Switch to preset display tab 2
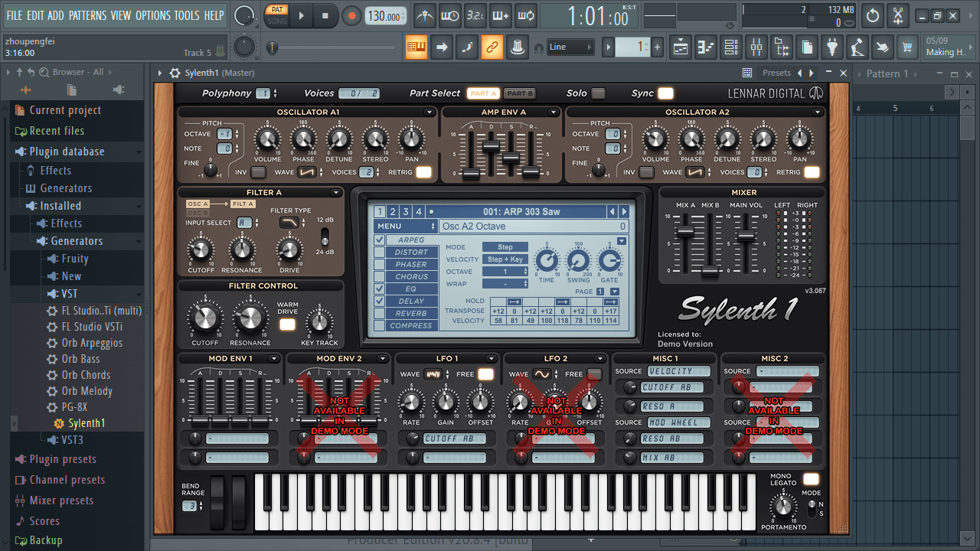The width and height of the screenshot is (980, 551). [x=393, y=212]
